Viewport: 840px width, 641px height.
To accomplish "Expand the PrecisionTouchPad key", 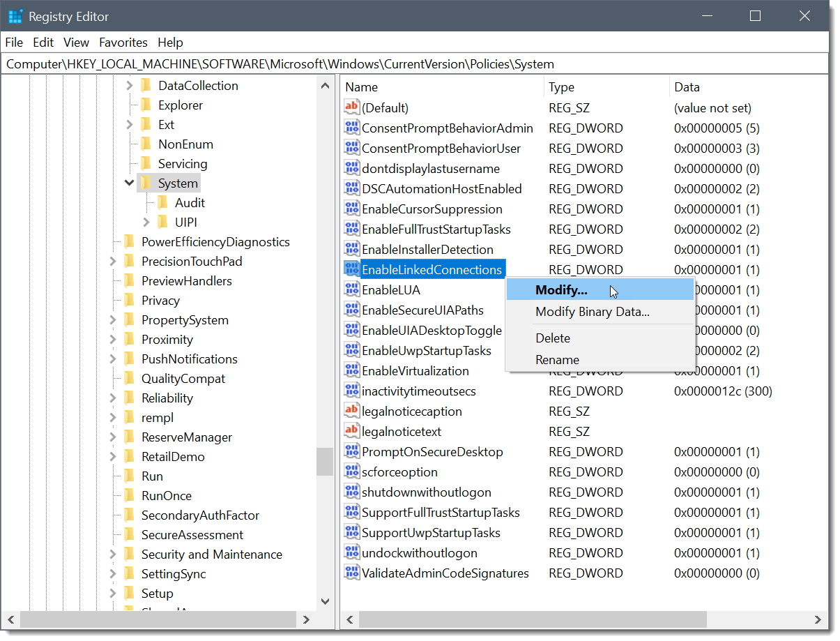I will pyautogui.click(x=112, y=261).
